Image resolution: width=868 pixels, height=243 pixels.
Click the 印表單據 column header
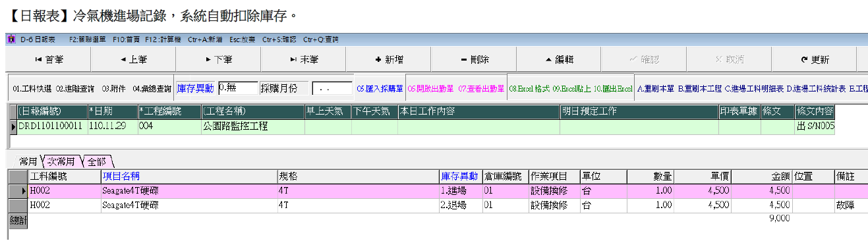click(739, 111)
